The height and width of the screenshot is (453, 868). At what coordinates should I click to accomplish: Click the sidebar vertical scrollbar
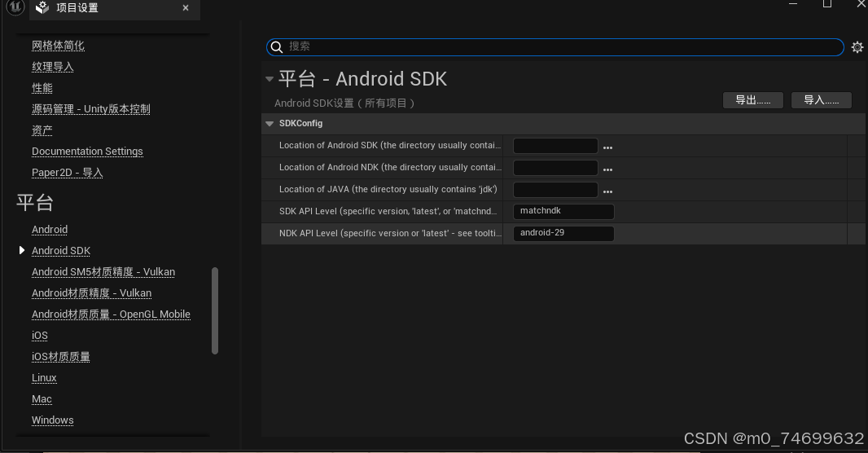tap(215, 310)
